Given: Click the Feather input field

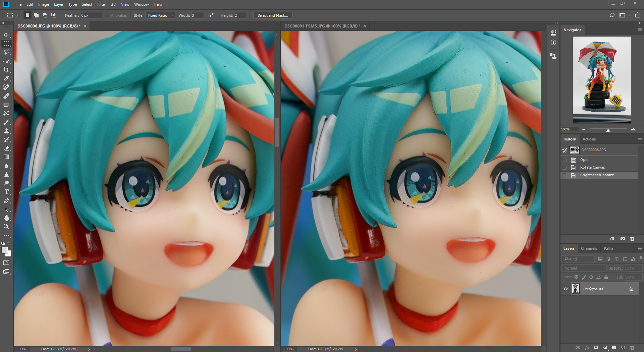Looking at the screenshot, I should (91, 15).
